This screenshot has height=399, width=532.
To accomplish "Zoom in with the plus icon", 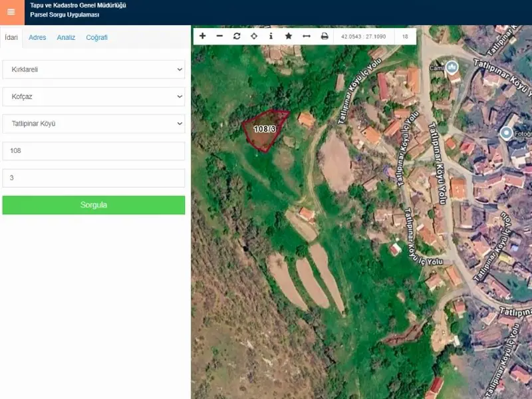I will click(203, 36).
